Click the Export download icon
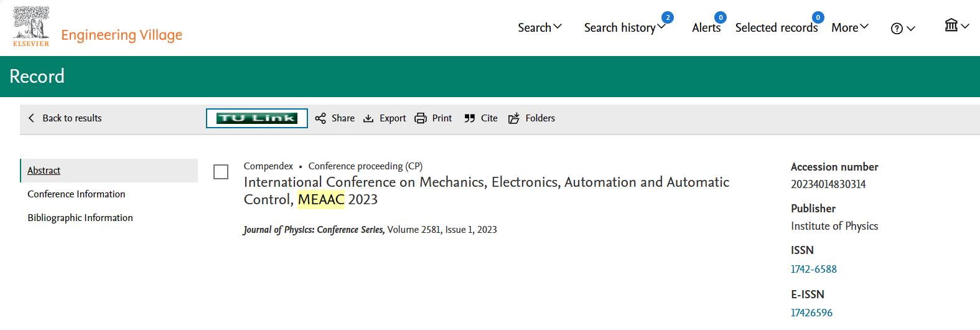Screen dimensions: 980x330 (368, 118)
